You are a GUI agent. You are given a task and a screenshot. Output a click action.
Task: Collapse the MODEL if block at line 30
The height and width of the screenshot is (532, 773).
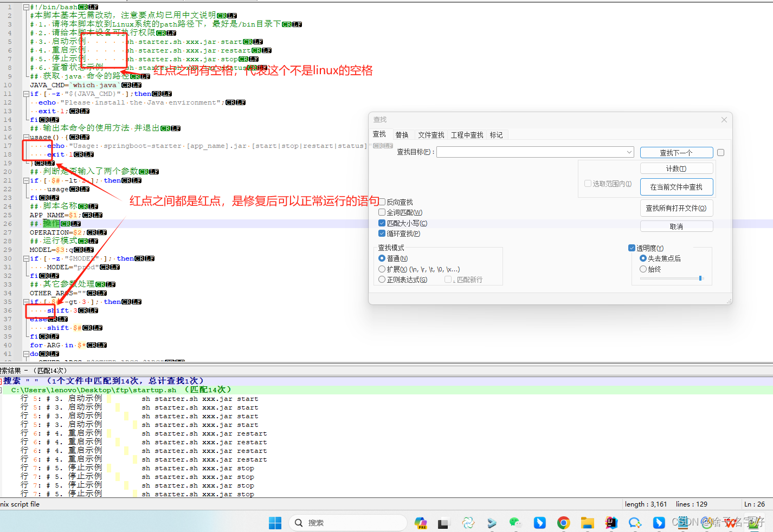[x=26, y=258]
